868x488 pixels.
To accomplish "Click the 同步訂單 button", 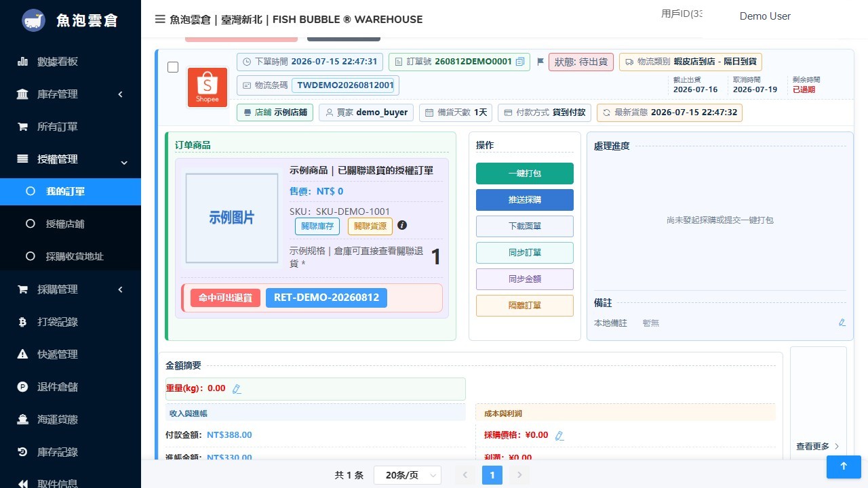I will coord(525,253).
